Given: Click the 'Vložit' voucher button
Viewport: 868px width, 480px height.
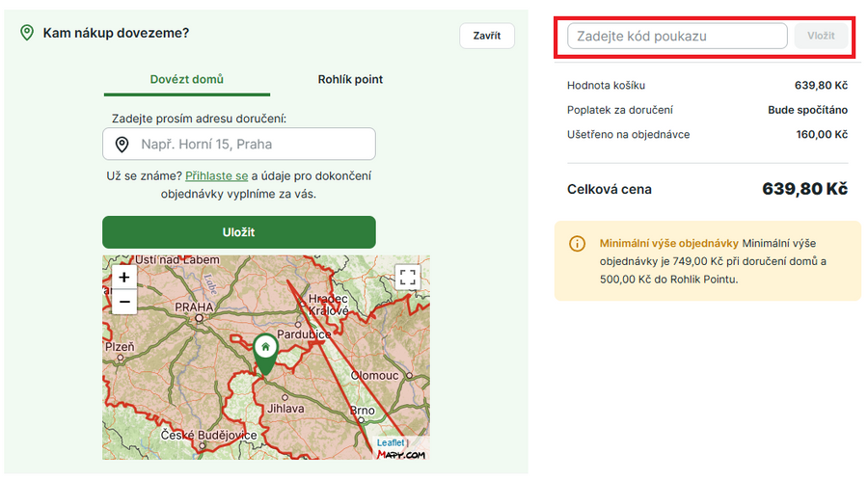Looking at the screenshot, I should tap(821, 36).
